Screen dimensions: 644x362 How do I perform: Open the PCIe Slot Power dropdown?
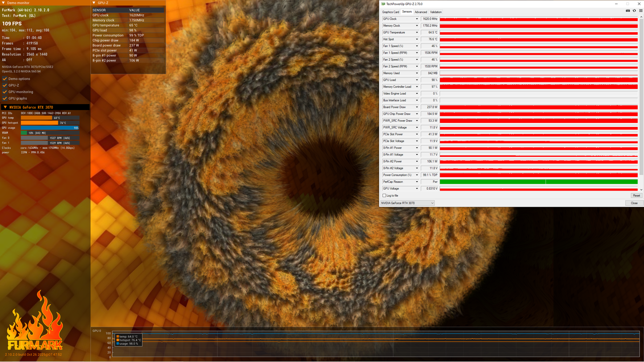pyautogui.click(x=417, y=134)
